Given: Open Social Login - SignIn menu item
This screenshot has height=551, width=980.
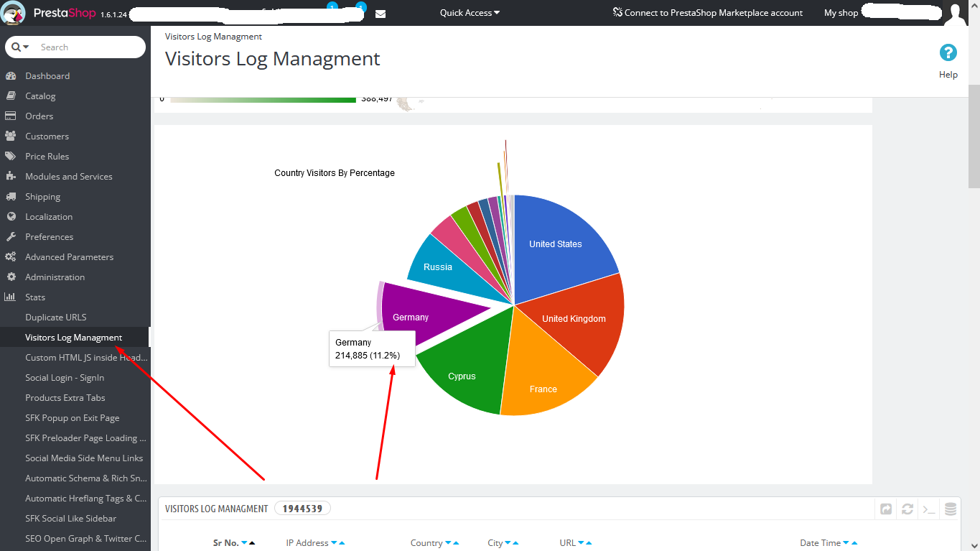Looking at the screenshot, I should pos(65,378).
